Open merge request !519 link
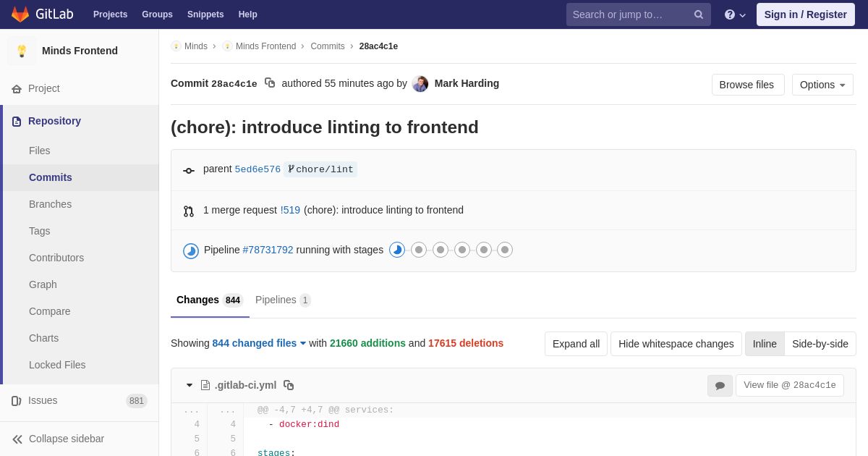Image resolution: width=868 pixels, height=456 pixels. pyautogui.click(x=290, y=210)
